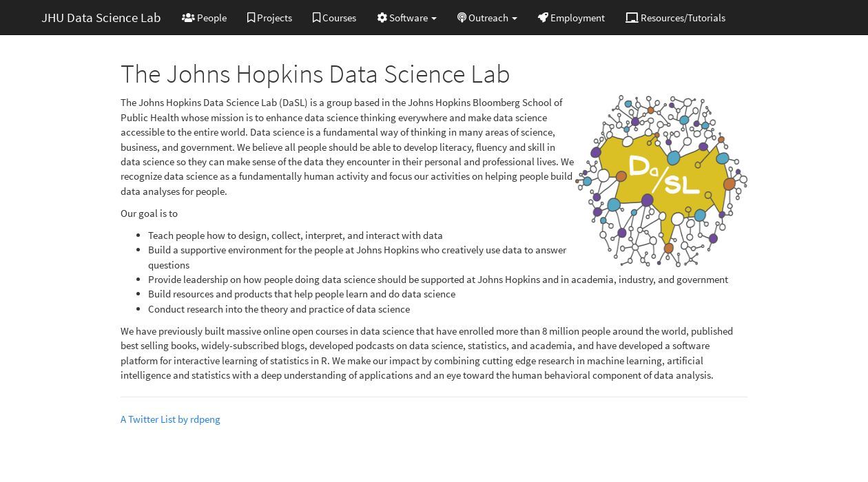Click the main page heading text
The height and width of the screenshot is (482, 868).
[315, 74]
